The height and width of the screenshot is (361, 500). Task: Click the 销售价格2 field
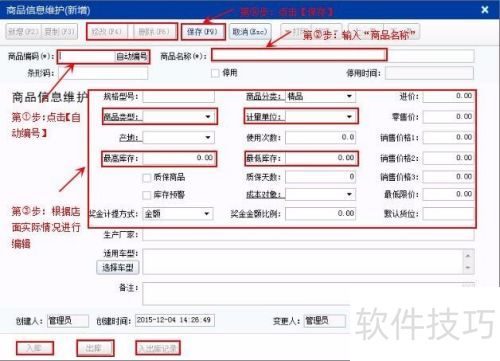(448, 158)
